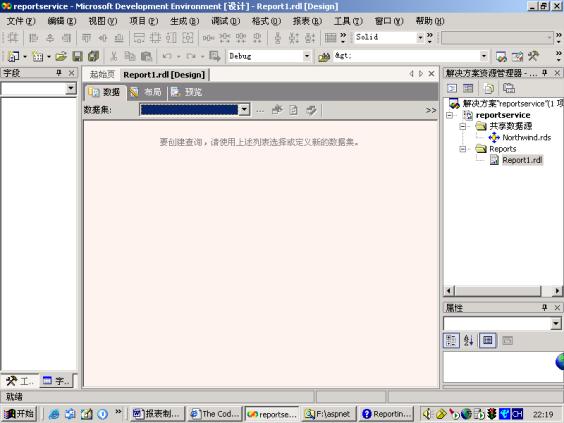Switch to the 布局 layout tab

pyautogui.click(x=147, y=92)
